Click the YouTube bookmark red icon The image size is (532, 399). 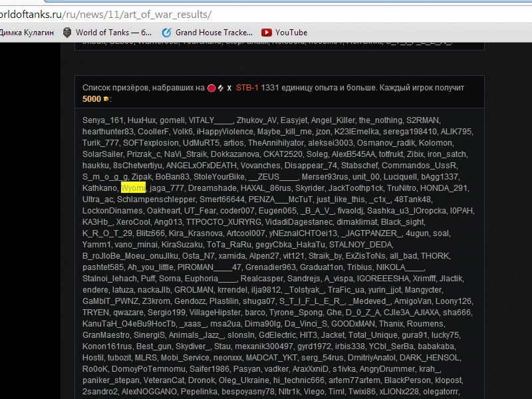pos(267,33)
